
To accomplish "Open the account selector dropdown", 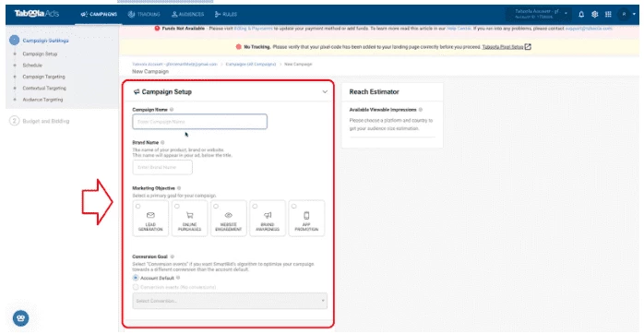I will point(539,15).
